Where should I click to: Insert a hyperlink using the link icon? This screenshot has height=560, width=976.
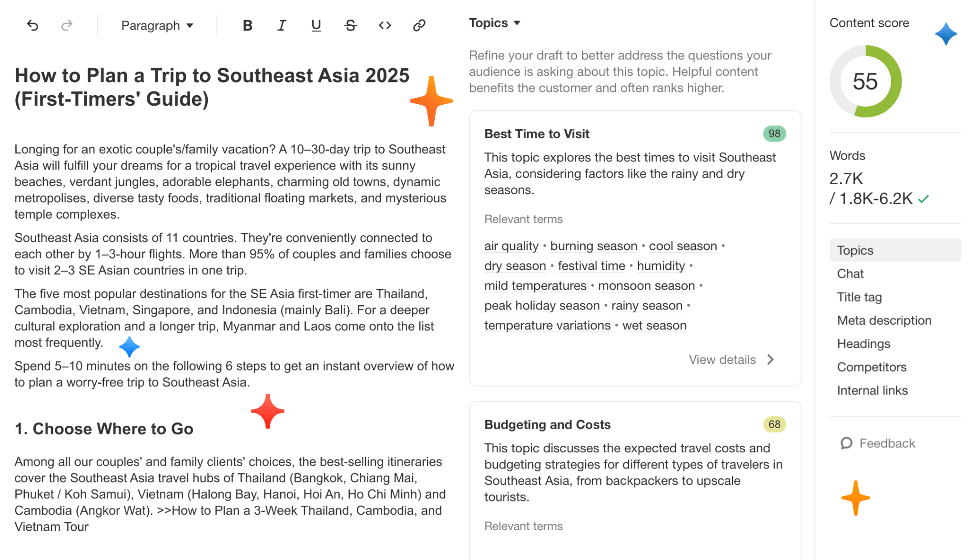click(x=419, y=25)
